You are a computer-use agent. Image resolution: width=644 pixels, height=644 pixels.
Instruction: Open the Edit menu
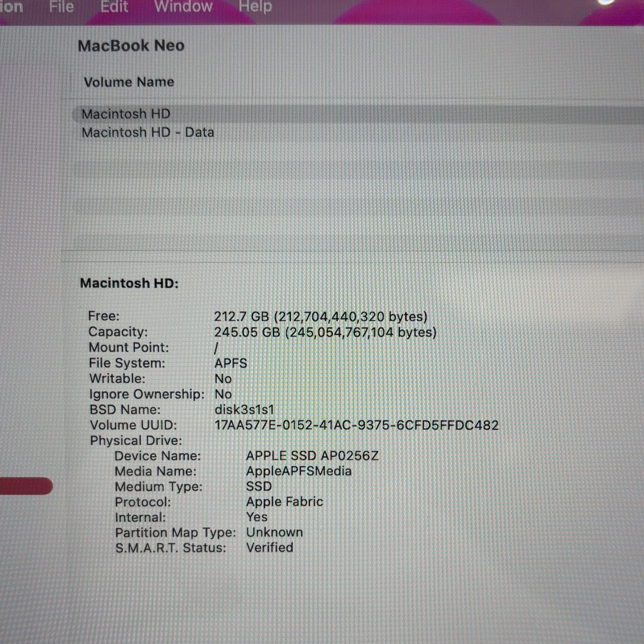(x=114, y=6)
